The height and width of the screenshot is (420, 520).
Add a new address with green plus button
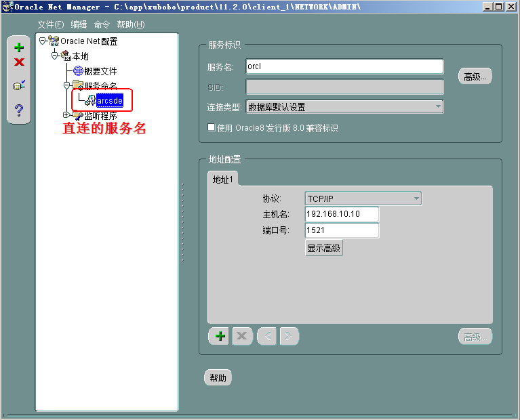click(x=220, y=336)
